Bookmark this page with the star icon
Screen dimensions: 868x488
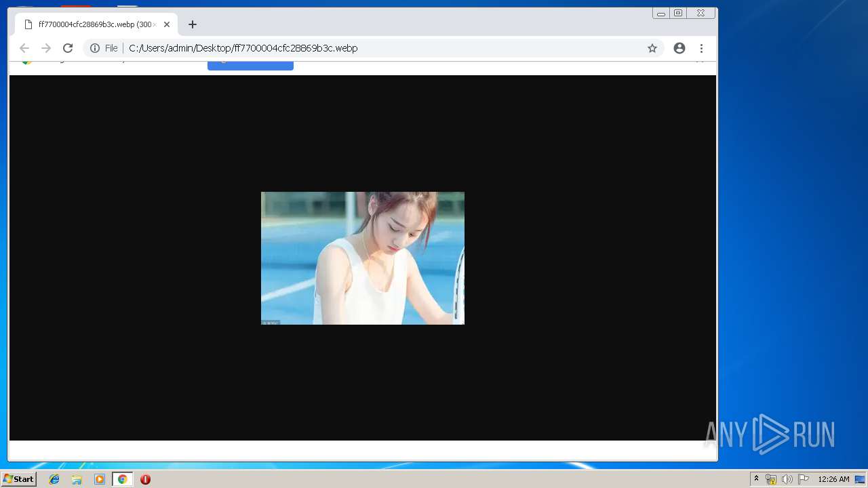tap(652, 48)
